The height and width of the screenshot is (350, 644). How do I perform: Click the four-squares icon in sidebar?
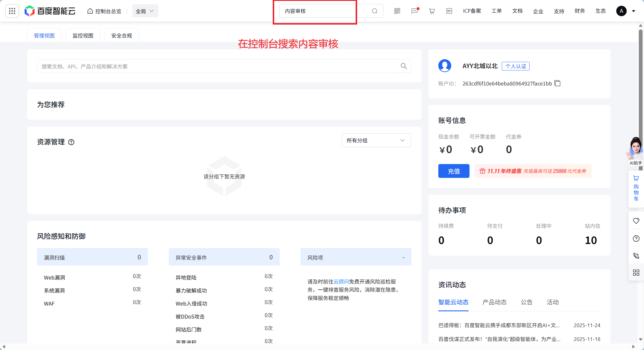tap(636, 273)
